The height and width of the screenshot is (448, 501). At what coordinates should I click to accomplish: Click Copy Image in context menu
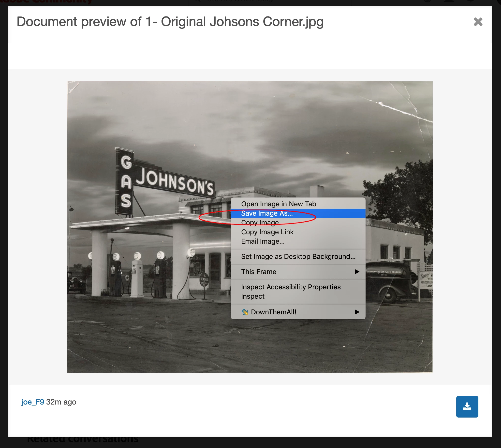click(260, 223)
